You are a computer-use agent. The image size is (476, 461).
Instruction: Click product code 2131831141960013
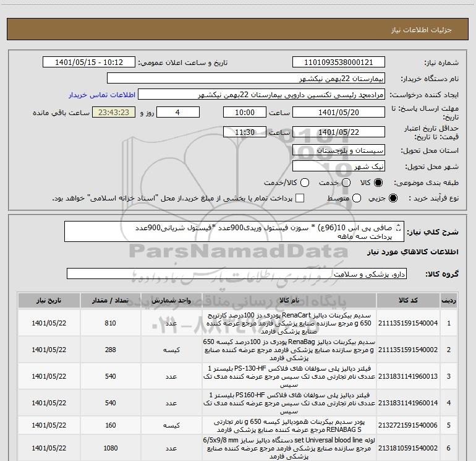(x=408, y=376)
